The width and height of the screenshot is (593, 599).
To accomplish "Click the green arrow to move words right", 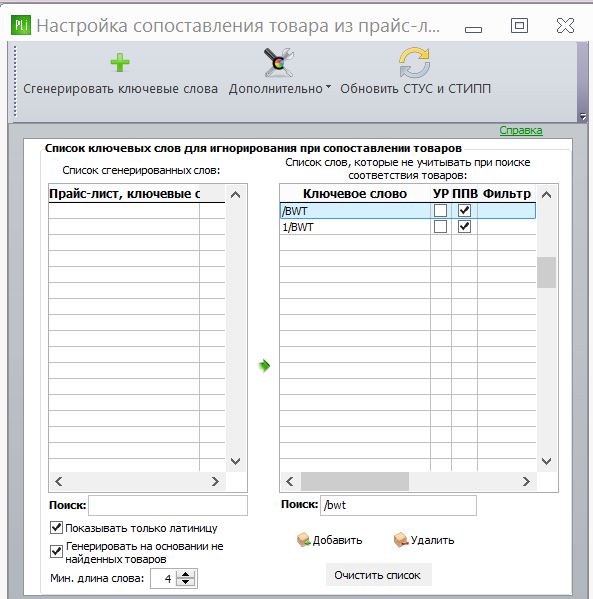I will coord(264,366).
